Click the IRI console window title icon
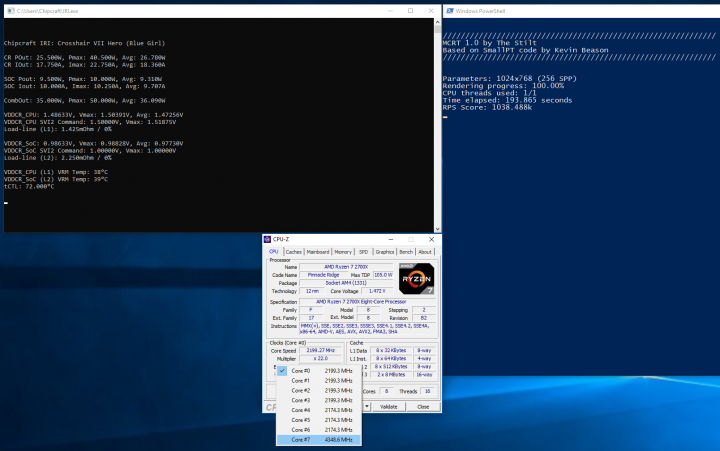The width and height of the screenshot is (720, 451). coord(11,11)
